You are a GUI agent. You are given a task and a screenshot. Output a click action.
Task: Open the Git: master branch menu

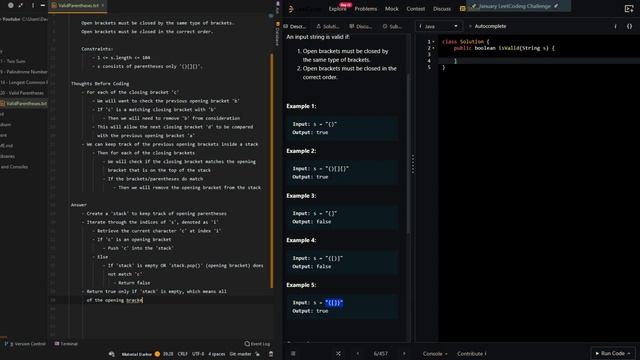point(240,354)
